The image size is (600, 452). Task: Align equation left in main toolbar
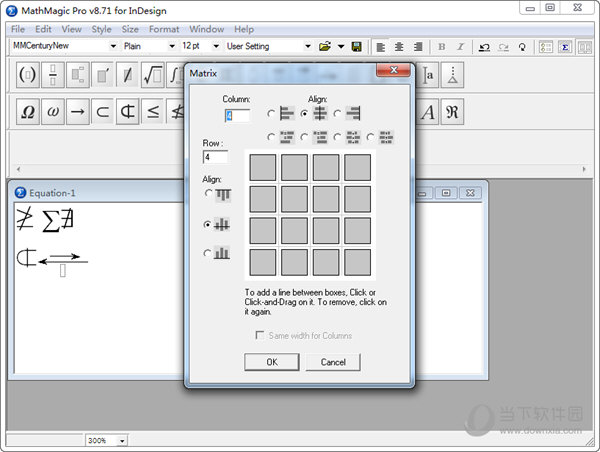pos(380,47)
